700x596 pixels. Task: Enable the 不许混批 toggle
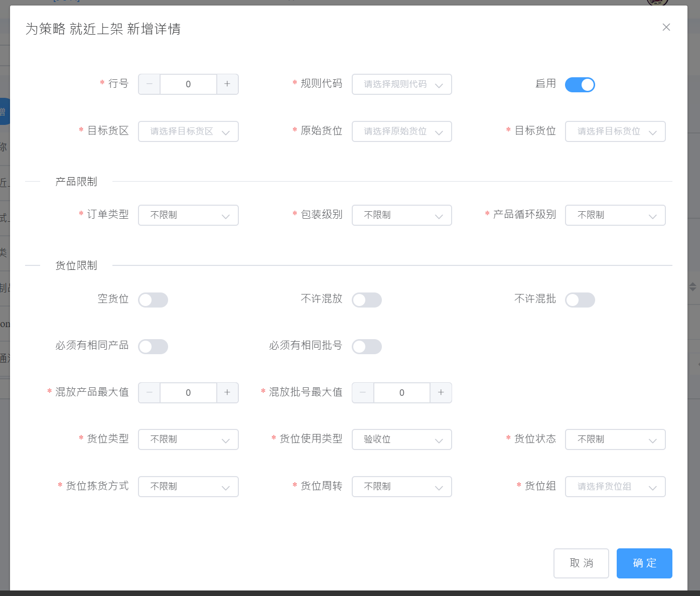point(580,300)
